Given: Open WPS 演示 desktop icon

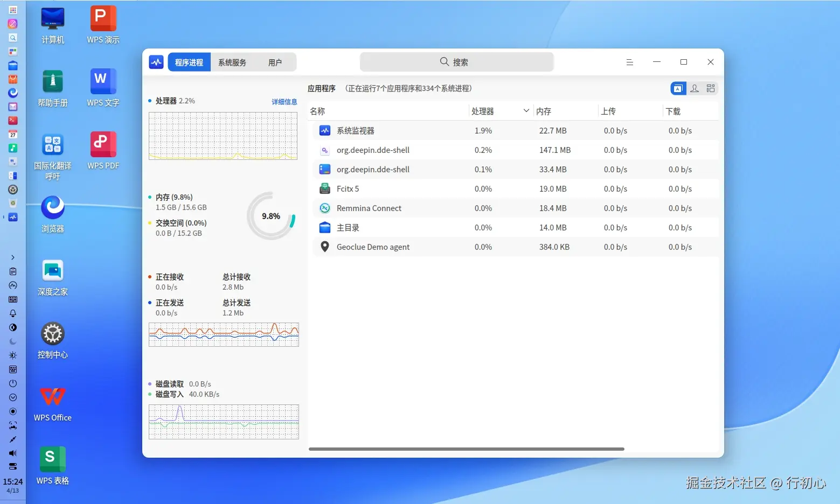Looking at the screenshot, I should click(103, 25).
